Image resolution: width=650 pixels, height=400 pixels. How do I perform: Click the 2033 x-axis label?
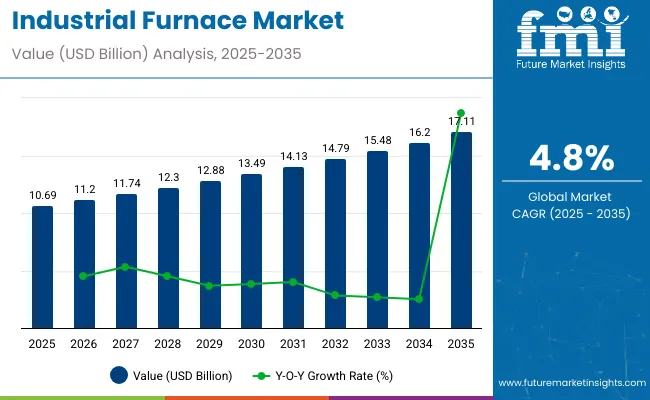click(377, 344)
